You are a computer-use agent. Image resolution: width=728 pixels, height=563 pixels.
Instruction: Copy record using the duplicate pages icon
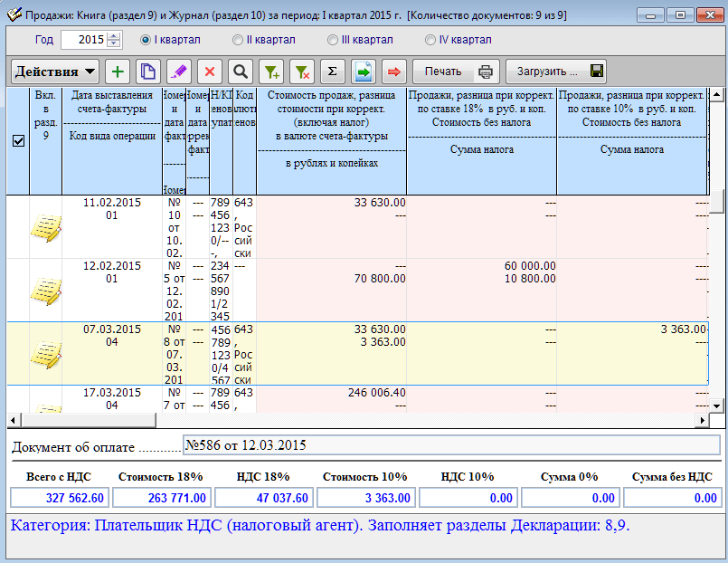tap(148, 72)
